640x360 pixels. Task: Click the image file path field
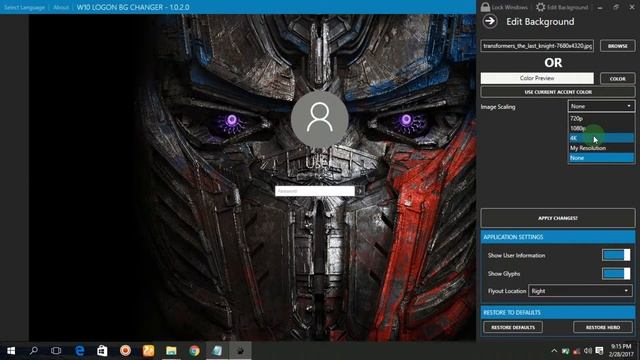click(537, 46)
